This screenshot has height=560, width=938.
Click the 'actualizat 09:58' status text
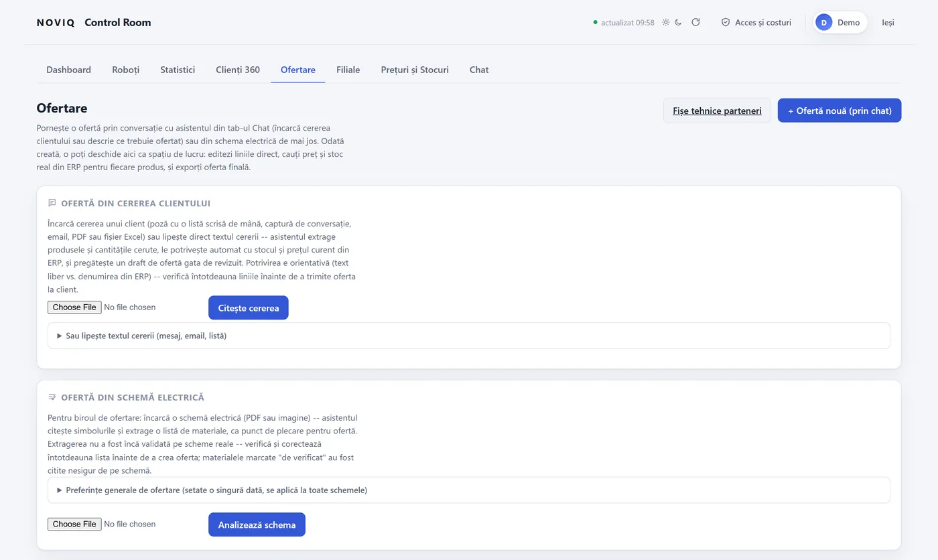point(627,22)
